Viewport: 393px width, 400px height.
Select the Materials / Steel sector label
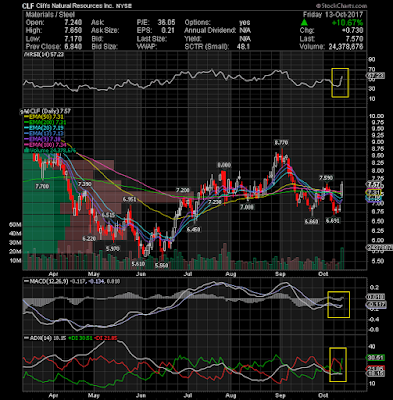click(50, 15)
